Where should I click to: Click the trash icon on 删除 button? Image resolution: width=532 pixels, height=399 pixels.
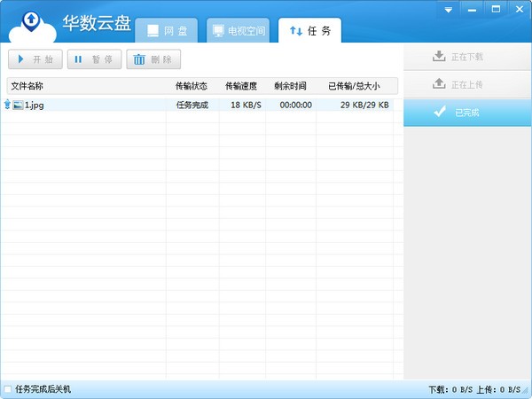[x=139, y=59]
